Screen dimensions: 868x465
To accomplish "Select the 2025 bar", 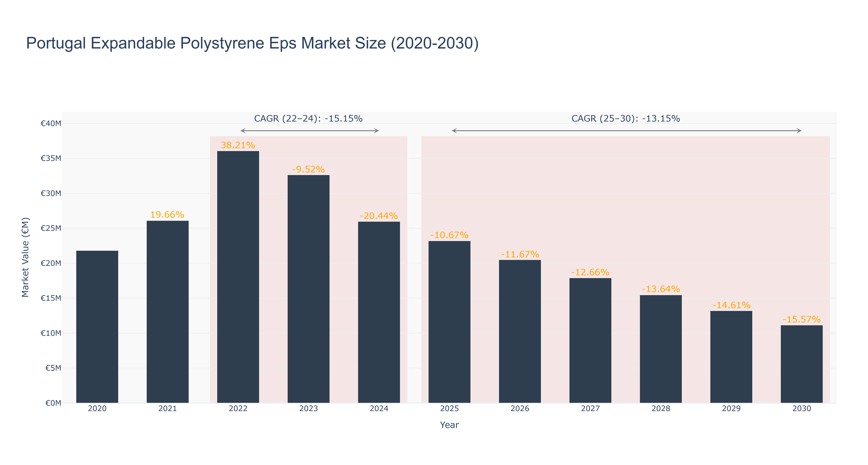I will point(449,322).
